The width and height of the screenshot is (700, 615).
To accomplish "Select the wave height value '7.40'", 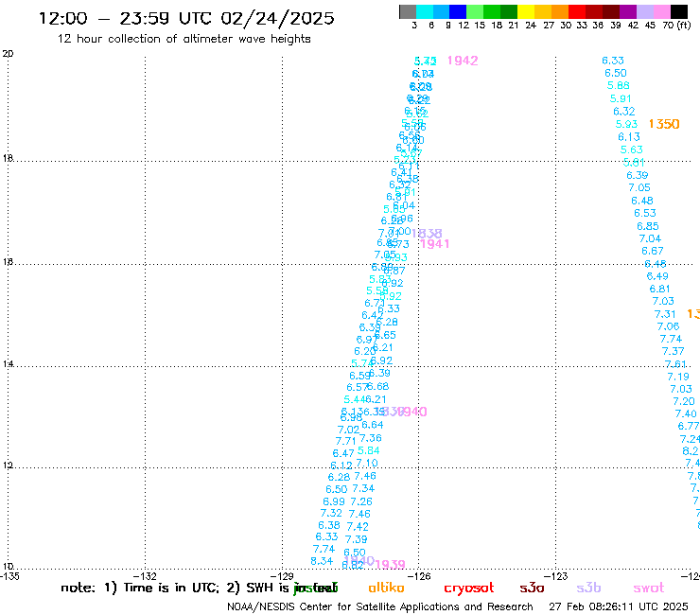I will pos(686,414).
